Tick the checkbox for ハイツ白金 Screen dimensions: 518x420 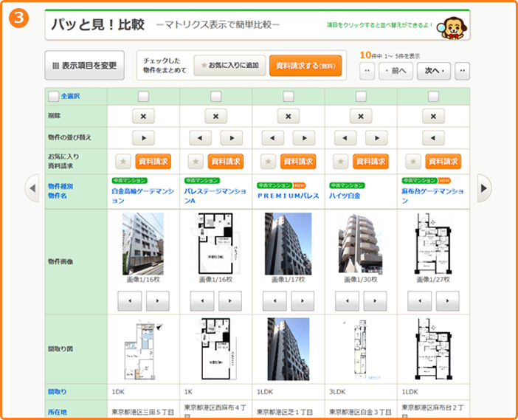click(x=361, y=96)
